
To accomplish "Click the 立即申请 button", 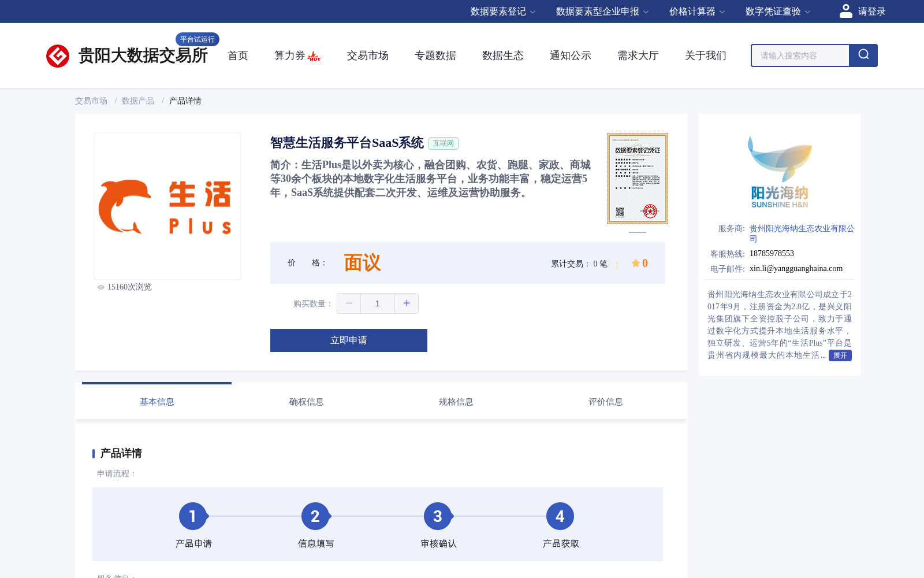I will pyautogui.click(x=349, y=340).
